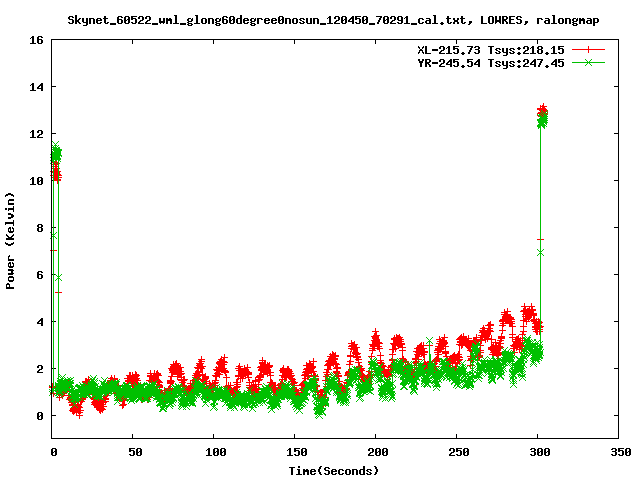The height and width of the screenshot is (480, 640).
Task: Click the green line sample beside the YR legend entry
Action: 588,62
